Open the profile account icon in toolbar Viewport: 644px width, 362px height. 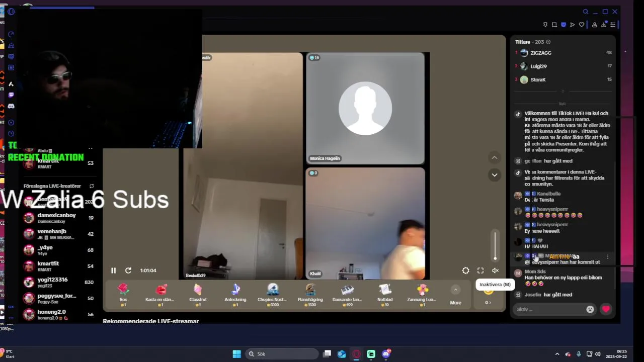(595, 25)
